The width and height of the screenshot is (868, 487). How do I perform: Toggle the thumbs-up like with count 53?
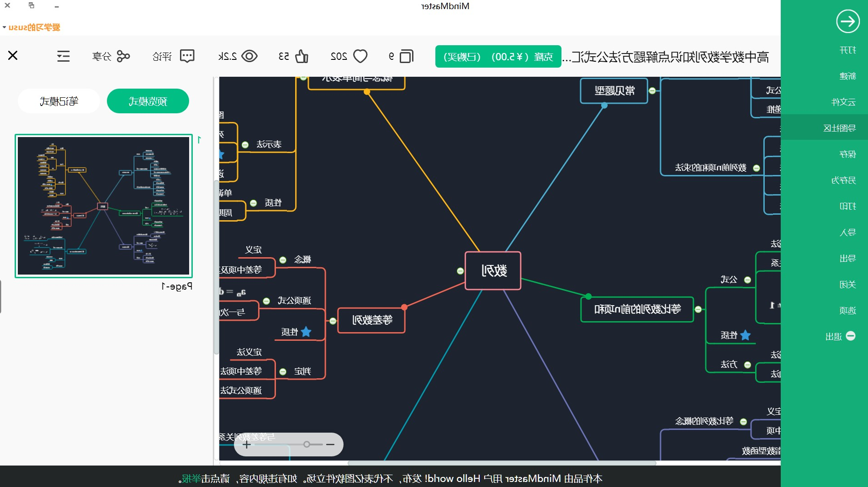tap(302, 56)
